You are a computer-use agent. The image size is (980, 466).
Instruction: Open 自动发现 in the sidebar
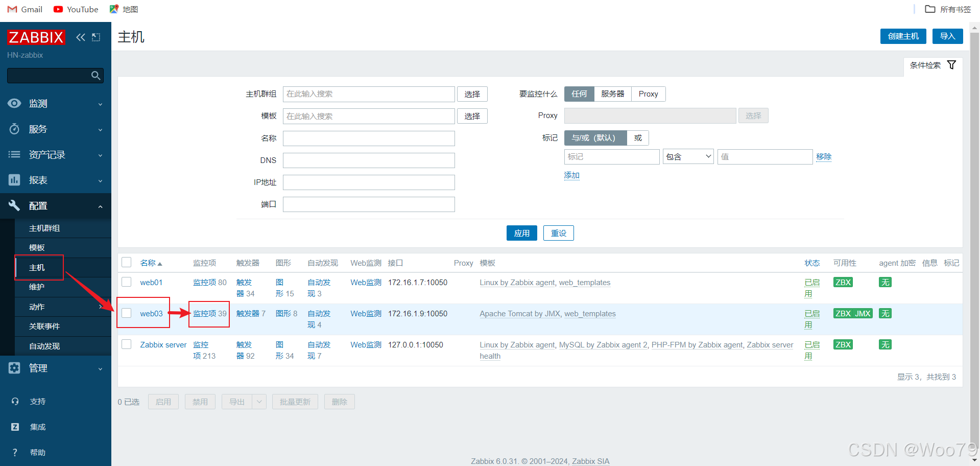44,346
